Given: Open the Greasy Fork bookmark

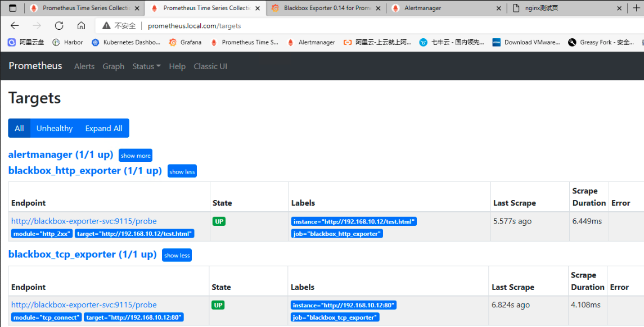Looking at the screenshot, I should 601,42.
